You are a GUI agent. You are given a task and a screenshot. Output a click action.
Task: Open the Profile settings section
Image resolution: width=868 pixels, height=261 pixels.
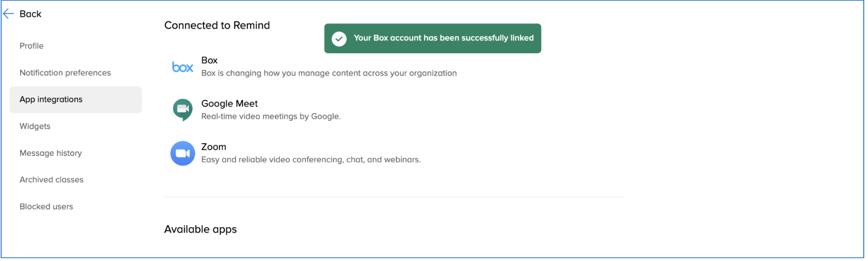coord(32,46)
